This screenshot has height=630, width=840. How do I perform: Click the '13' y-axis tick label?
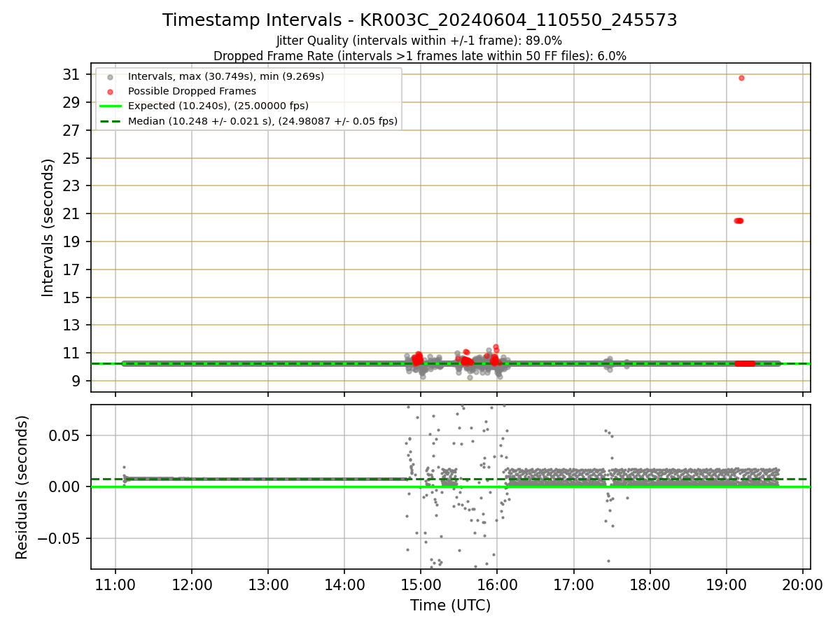(71, 325)
